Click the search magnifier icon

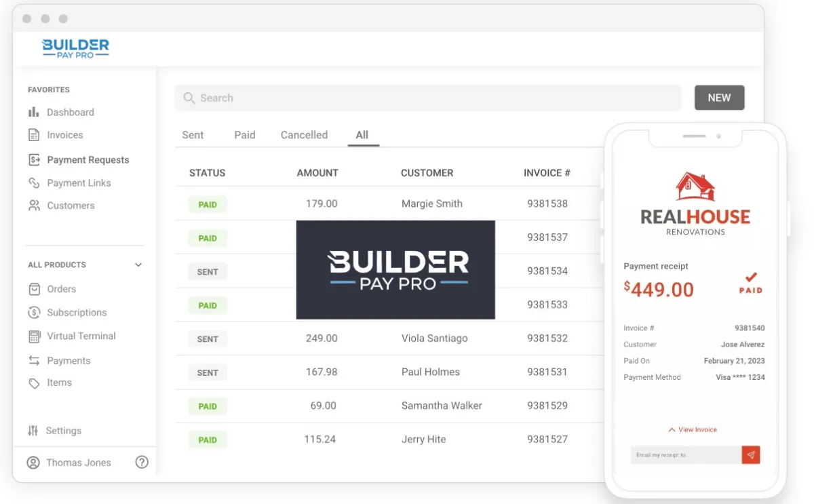(189, 98)
